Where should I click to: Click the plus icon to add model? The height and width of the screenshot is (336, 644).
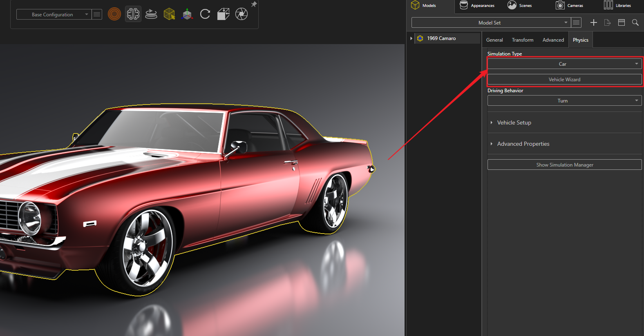point(594,22)
